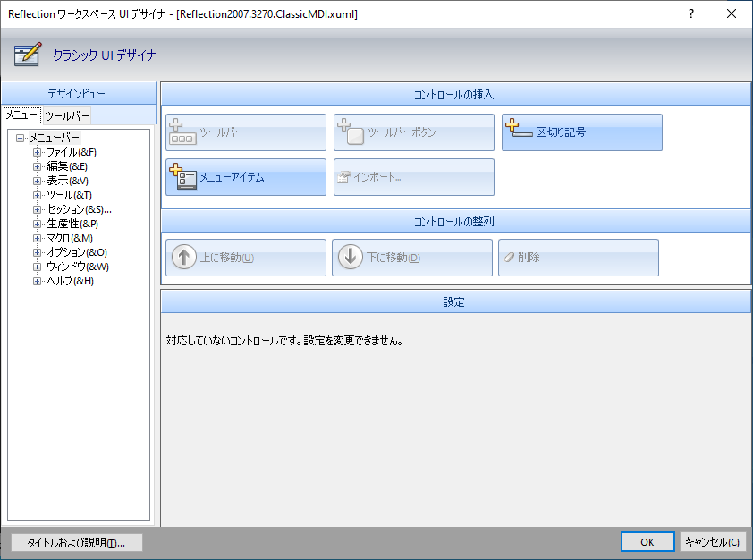Expand the 編集(&E) node
Image resolution: width=753 pixels, height=560 pixels.
37,166
